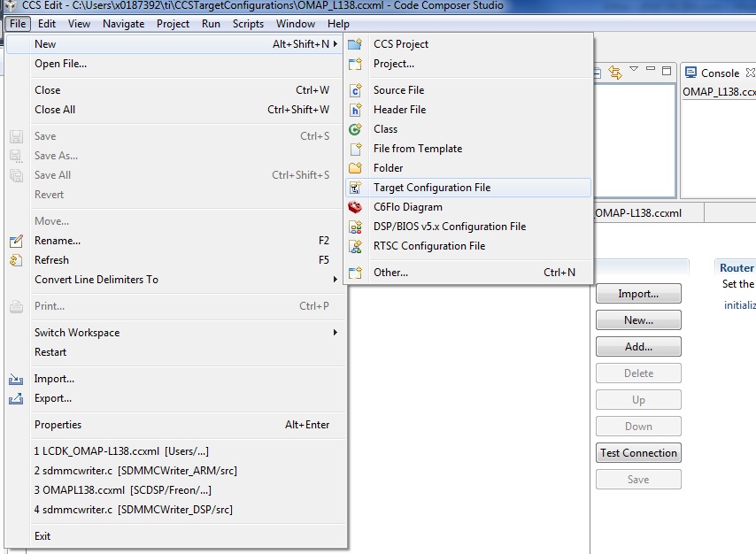
Task: Close the Console tab with X
Action: point(750,73)
